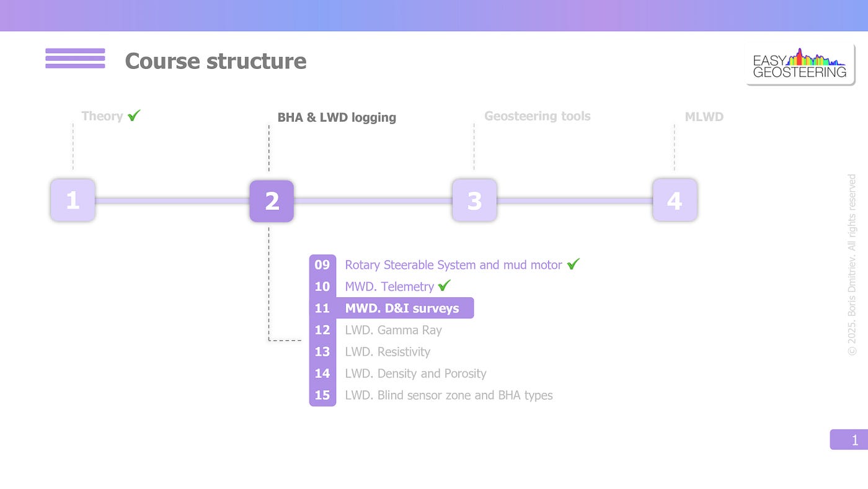
Task: Select step 3 square on the timeline
Action: tap(474, 200)
